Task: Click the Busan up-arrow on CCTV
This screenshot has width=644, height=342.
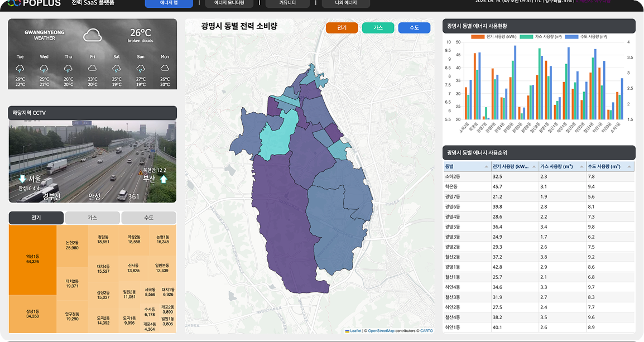Action: click(x=164, y=179)
